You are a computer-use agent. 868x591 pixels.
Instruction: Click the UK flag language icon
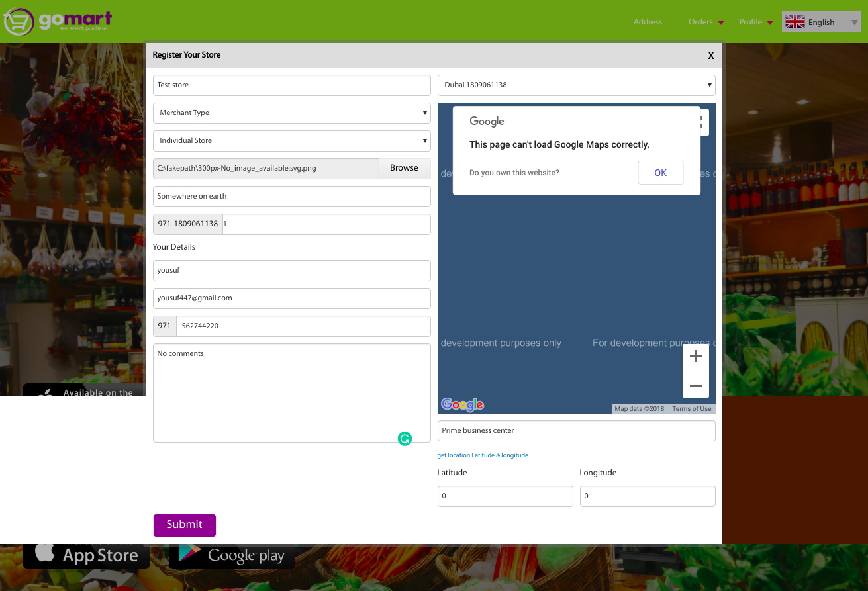tap(795, 22)
